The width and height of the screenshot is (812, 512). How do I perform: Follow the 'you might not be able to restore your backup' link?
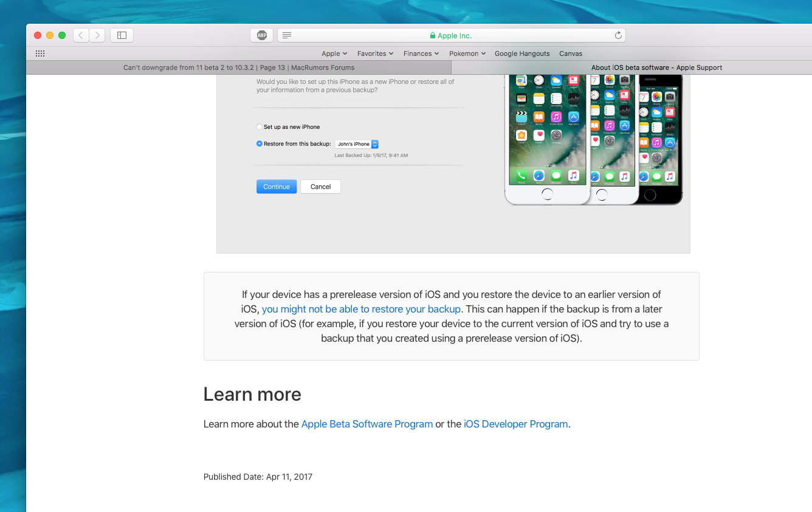(361, 309)
